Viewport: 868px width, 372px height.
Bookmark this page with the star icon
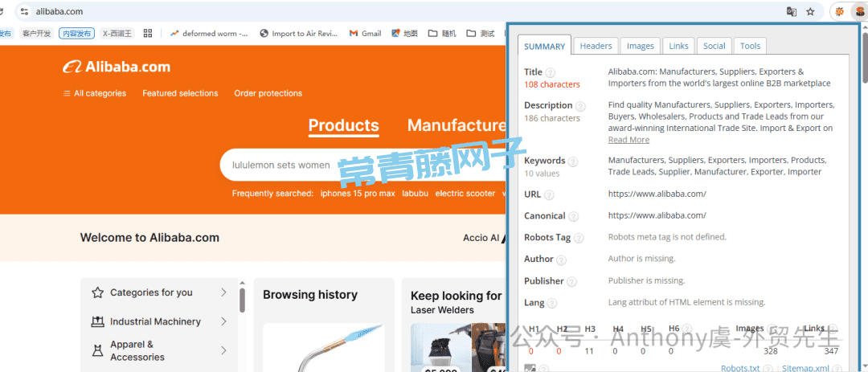(810, 11)
